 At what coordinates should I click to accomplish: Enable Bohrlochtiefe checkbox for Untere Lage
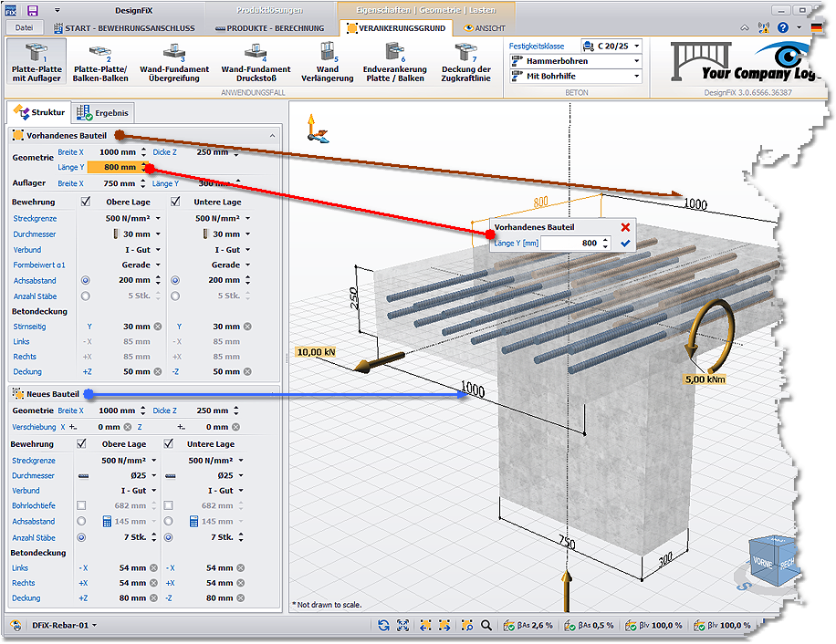169,505
